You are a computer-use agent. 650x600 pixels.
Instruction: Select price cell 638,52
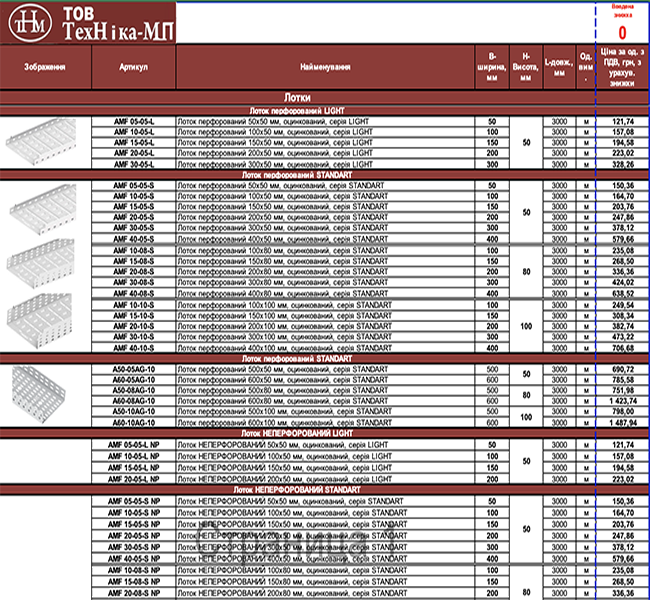coord(623,294)
